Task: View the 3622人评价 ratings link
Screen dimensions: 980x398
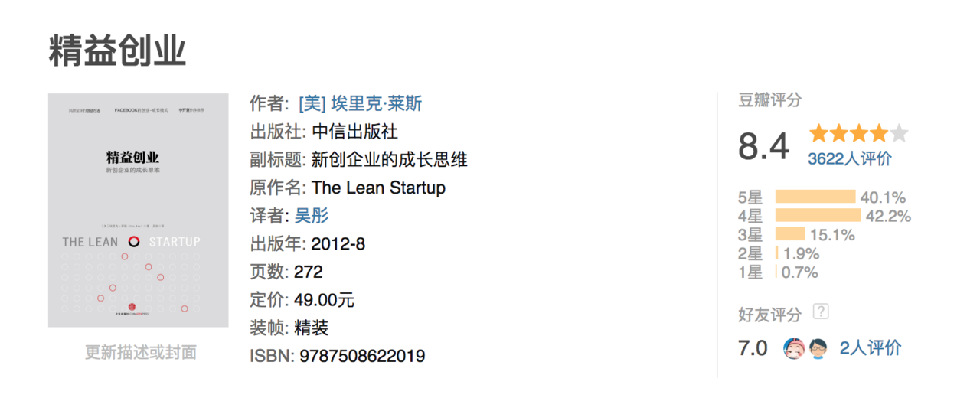Action: (850, 158)
